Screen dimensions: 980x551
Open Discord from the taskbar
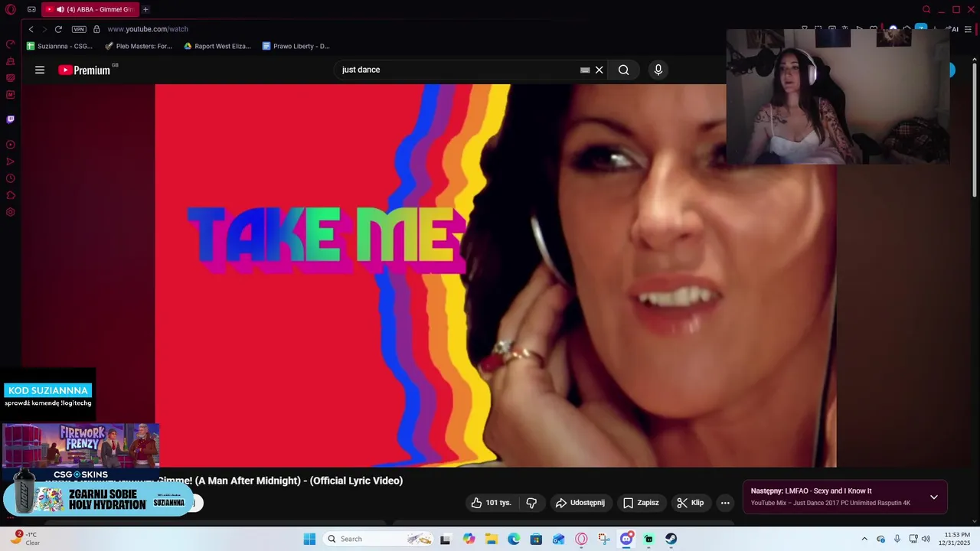pos(626,539)
